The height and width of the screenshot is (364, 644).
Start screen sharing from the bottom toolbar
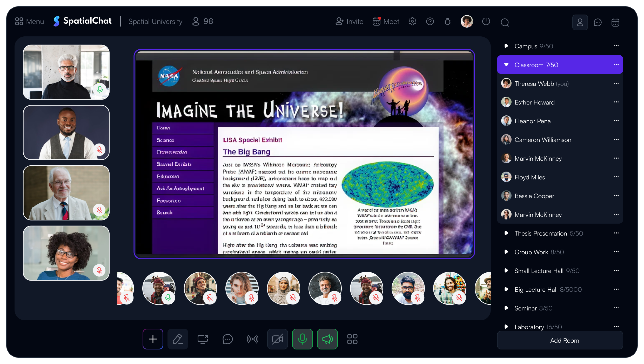(203, 339)
